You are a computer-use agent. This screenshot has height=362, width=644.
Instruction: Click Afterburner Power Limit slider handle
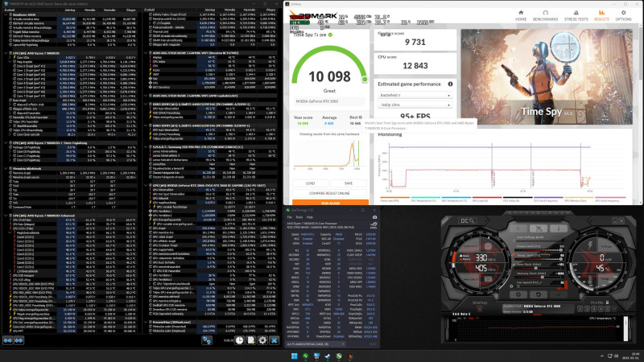561,250
